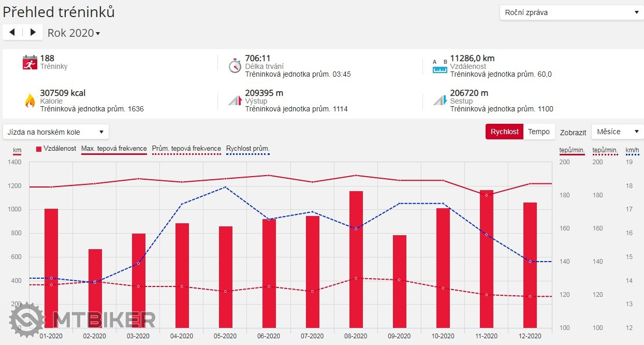644x345 pixels.
Task: Hide the Rychlost prům. legend series
Action: coord(247,149)
